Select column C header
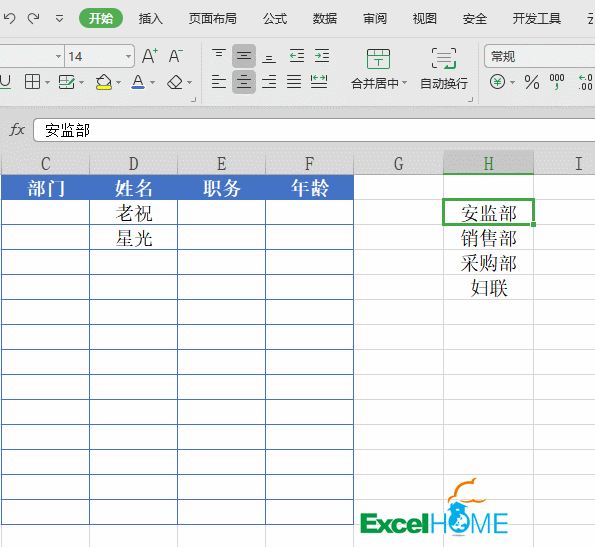Image resolution: width=595 pixels, height=547 pixels. pyautogui.click(x=46, y=164)
